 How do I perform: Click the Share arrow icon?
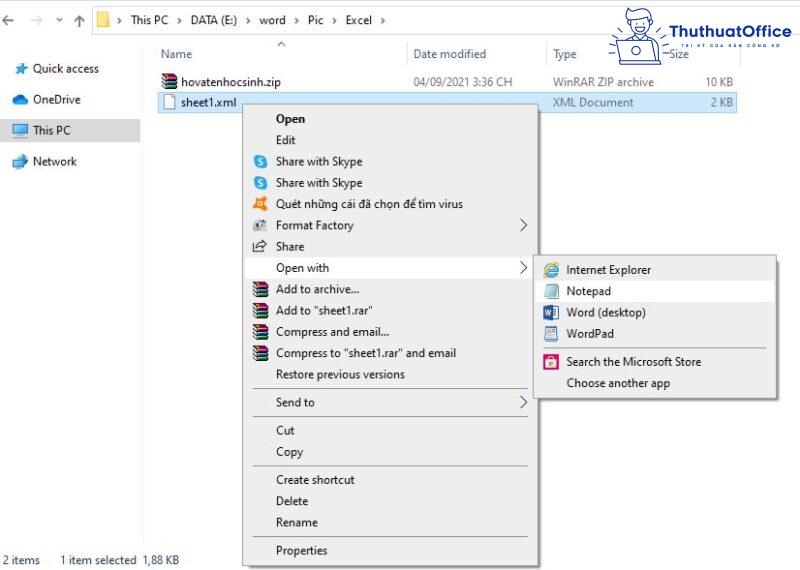260,246
